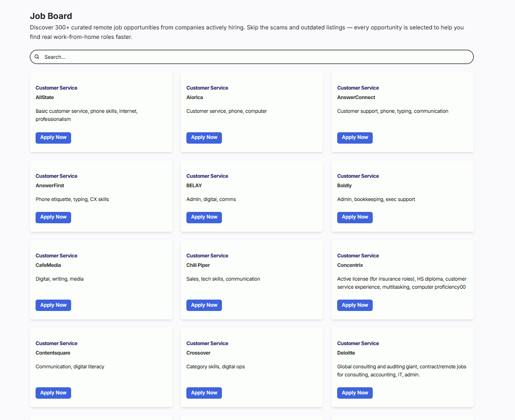This screenshot has width=515, height=420.
Task: Select the Crossover company name
Action: [x=198, y=353]
